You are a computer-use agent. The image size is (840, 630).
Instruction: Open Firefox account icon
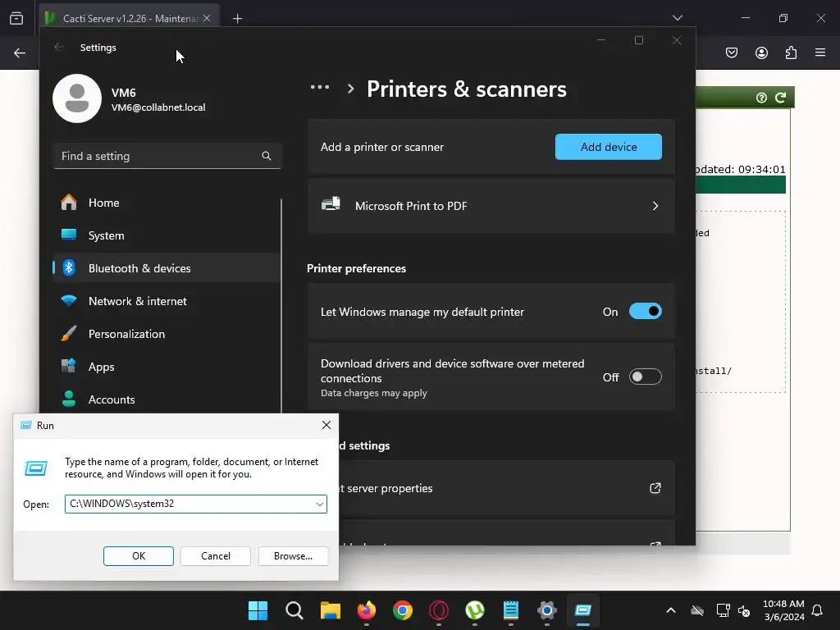(x=761, y=52)
